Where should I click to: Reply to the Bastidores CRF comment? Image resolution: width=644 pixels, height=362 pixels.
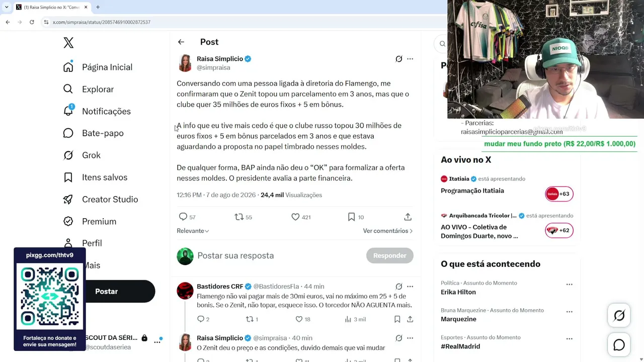pos(201,319)
